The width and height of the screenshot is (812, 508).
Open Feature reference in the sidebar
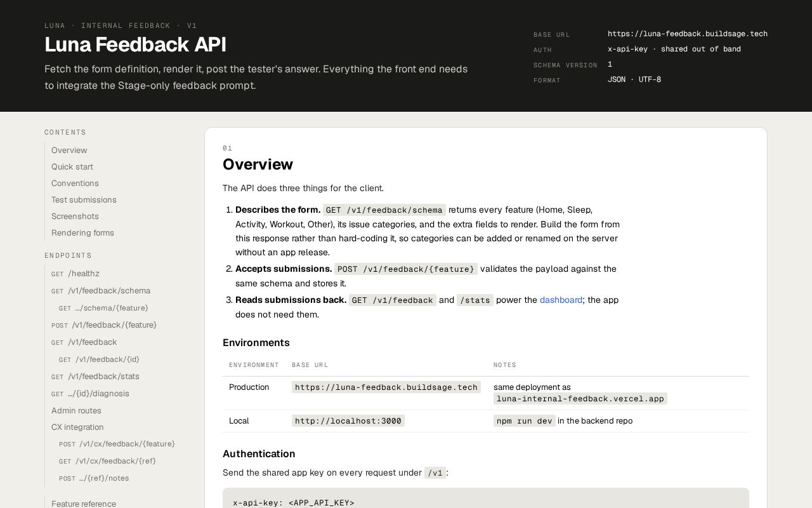(x=84, y=504)
